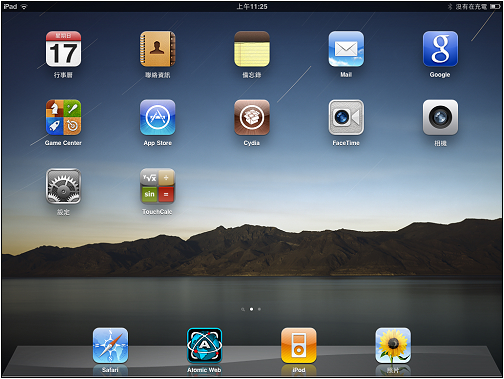Image resolution: width=504 pixels, height=379 pixels.
Task: Launch the Cydia app
Action: [252, 117]
